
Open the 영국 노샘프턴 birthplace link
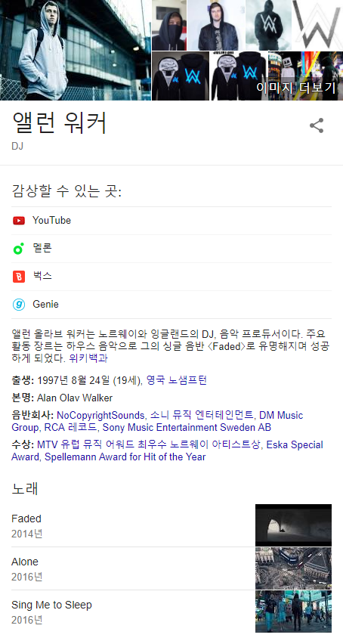tap(177, 380)
